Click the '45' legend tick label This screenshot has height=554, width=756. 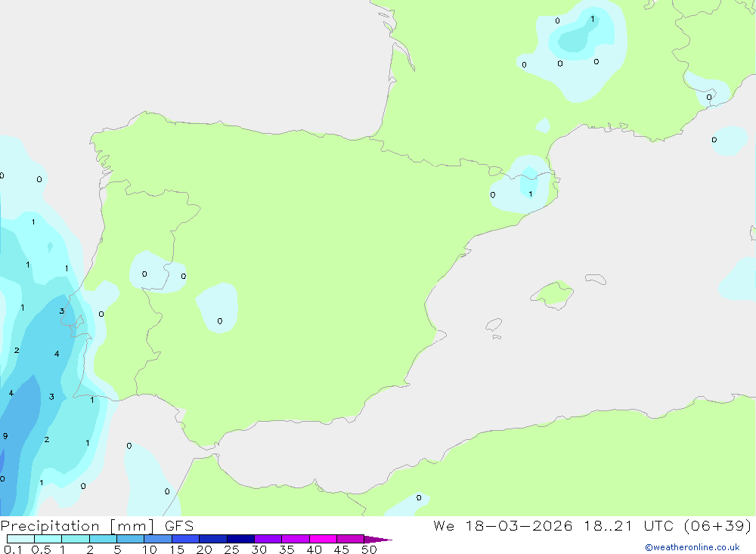342,549
